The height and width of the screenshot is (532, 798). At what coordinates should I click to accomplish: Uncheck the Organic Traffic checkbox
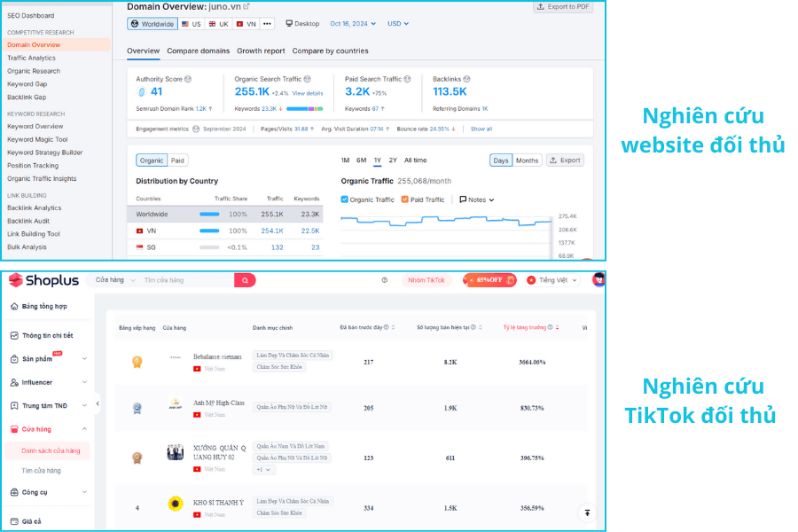pos(345,199)
